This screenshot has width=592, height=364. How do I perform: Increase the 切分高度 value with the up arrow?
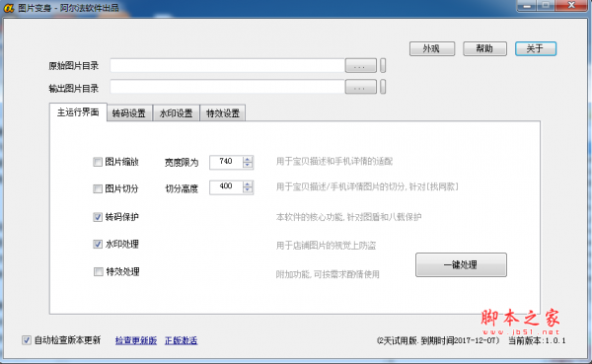coord(248,183)
